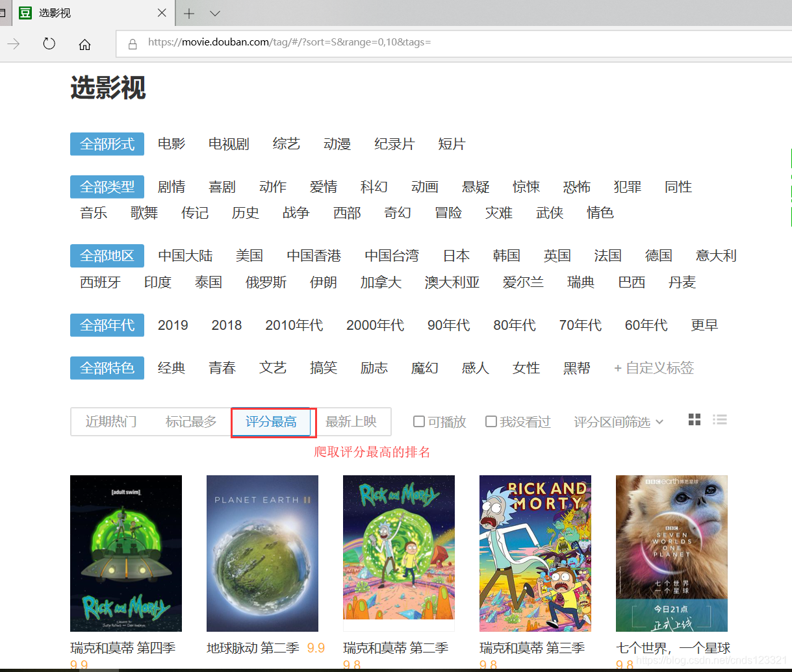
Task: Filter by 动漫 format
Action: (x=337, y=144)
